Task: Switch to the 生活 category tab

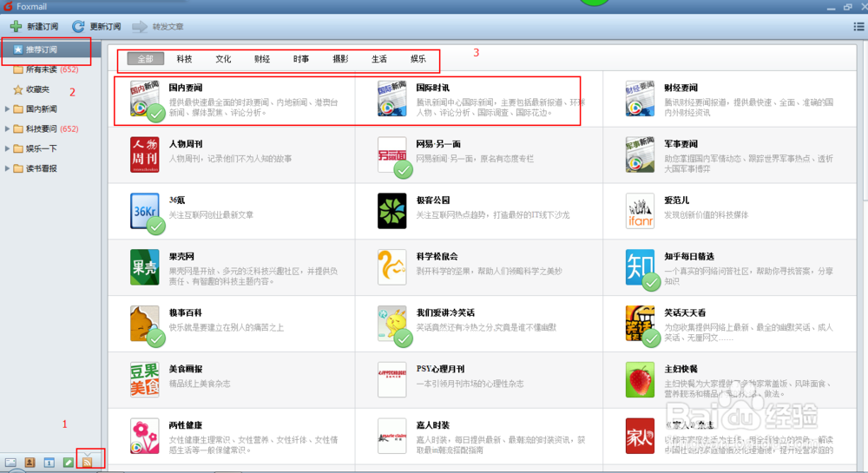Action: (x=379, y=59)
